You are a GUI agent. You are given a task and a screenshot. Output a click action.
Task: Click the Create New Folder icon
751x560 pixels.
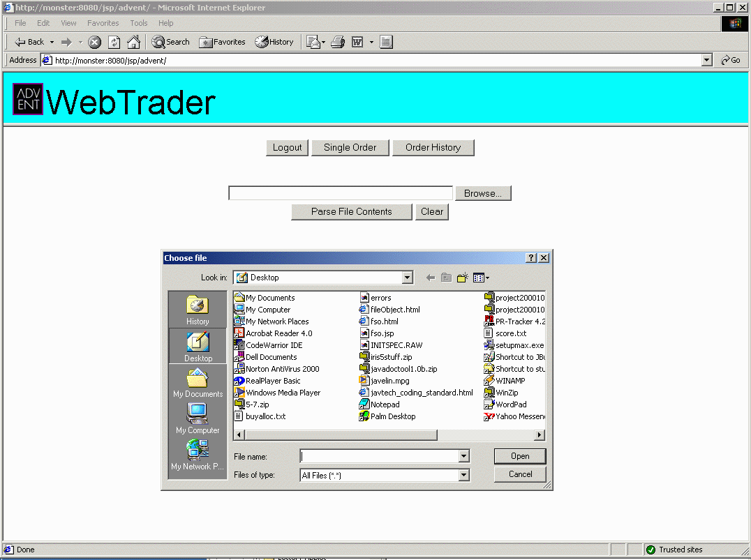462,278
